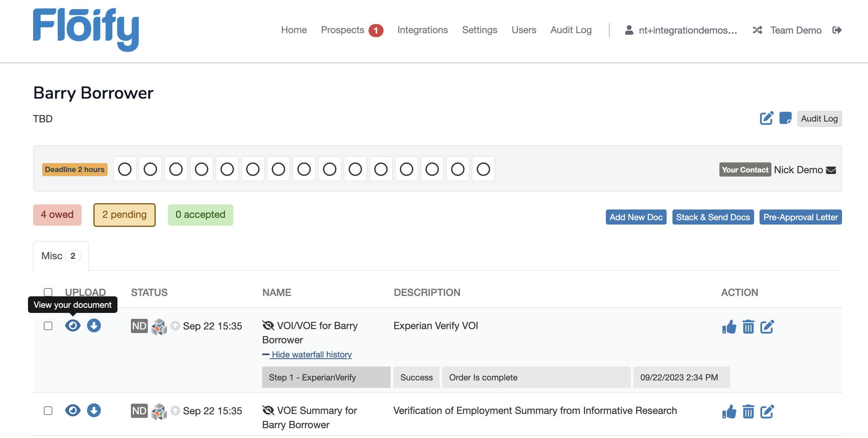Image resolution: width=868 pixels, height=438 pixels.
Task: Delete the VOE Summary document with trash icon
Action: (748, 412)
